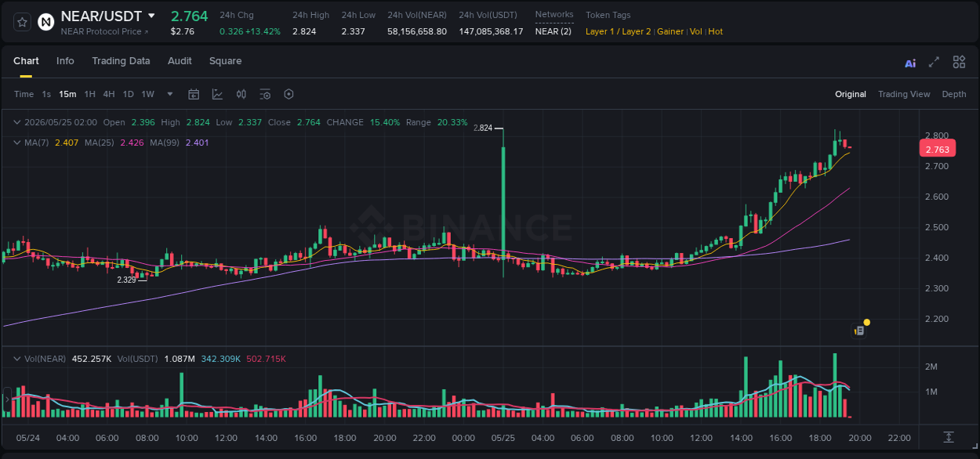
Task: Click the MA(7) value 2.407
Action: (66, 143)
